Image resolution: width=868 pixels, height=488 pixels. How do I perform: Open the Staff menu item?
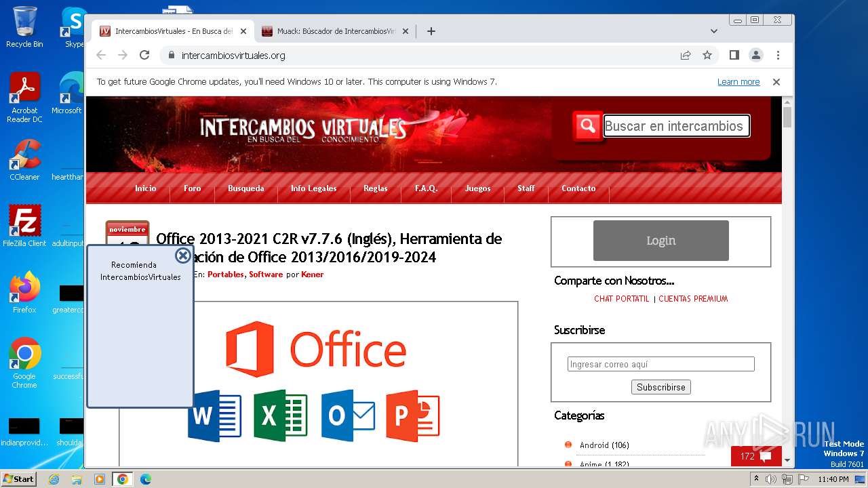pyautogui.click(x=526, y=188)
